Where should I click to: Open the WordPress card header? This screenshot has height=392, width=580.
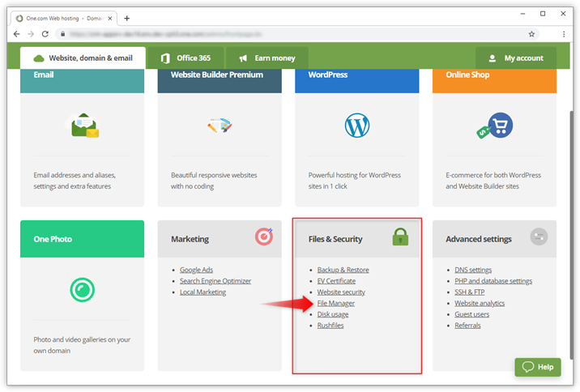pos(357,81)
